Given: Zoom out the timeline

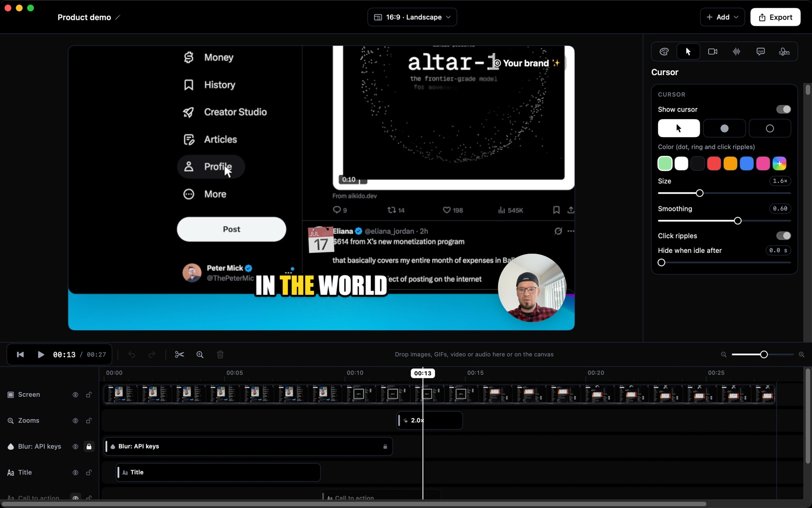Looking at the screenshot, I should click(x=724, y=354).
